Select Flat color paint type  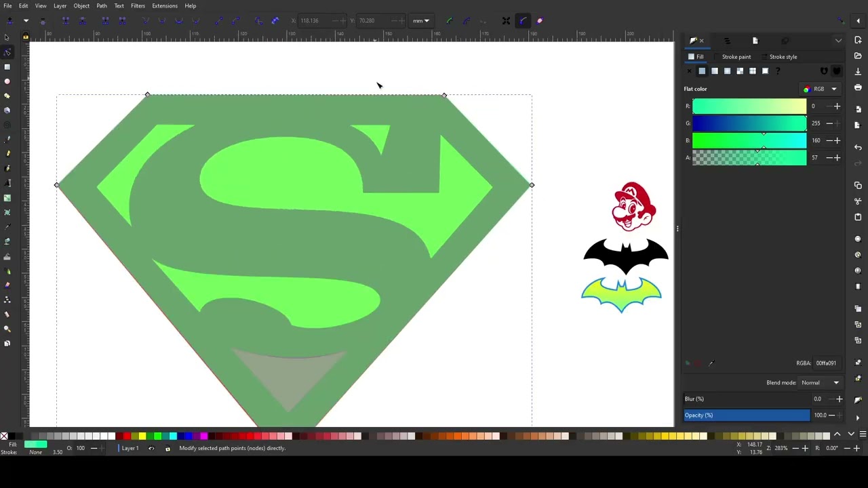[702, 71]
